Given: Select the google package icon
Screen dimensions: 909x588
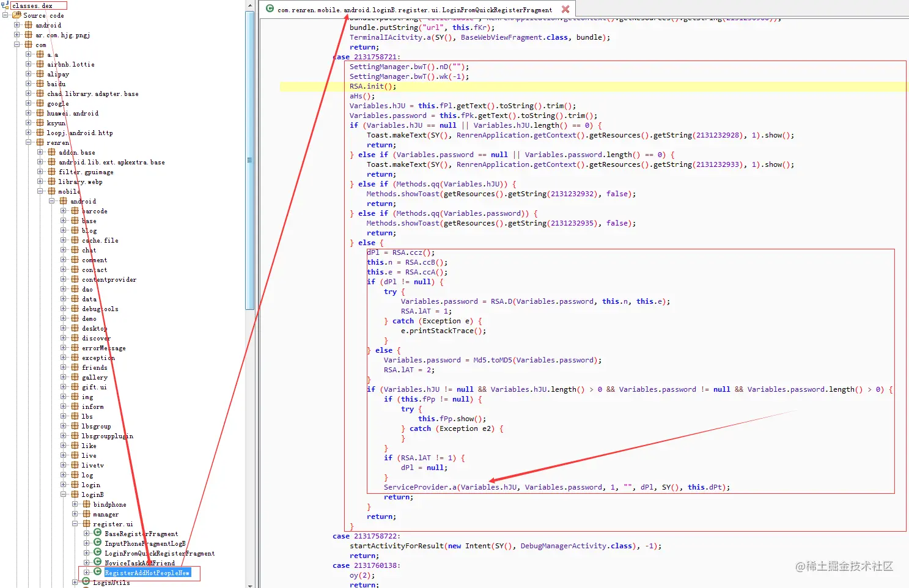Looking at the screenshot, I should point(40,103).
